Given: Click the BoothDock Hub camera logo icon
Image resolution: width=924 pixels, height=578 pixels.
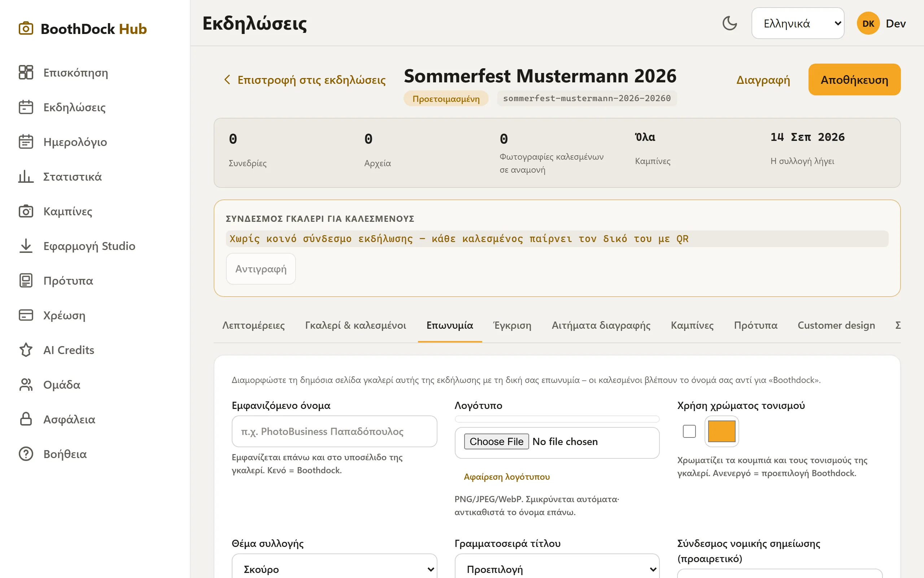Looking at the screenshot, I should click(26, 29).
